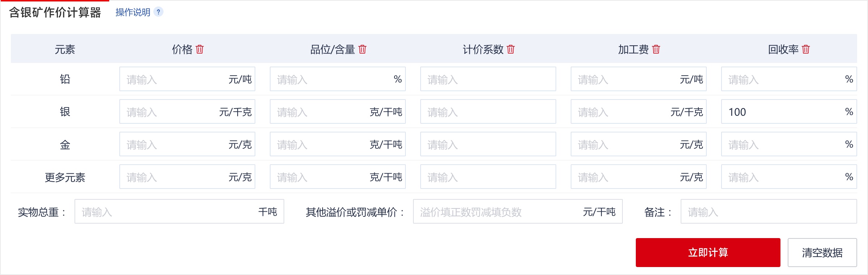The height and width of the screenshot is (275, 868).
Task: Click the question mark help icon
Action: (158, 12)
